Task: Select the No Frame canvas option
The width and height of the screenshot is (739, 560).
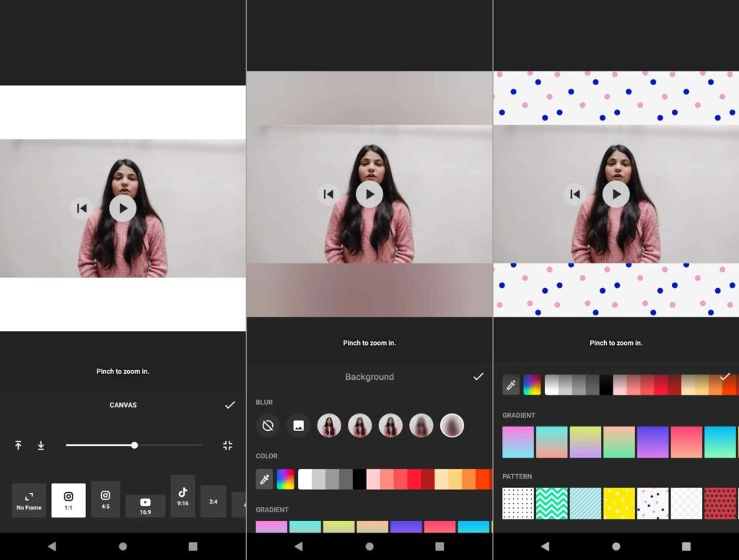Action: click(29, 501)
